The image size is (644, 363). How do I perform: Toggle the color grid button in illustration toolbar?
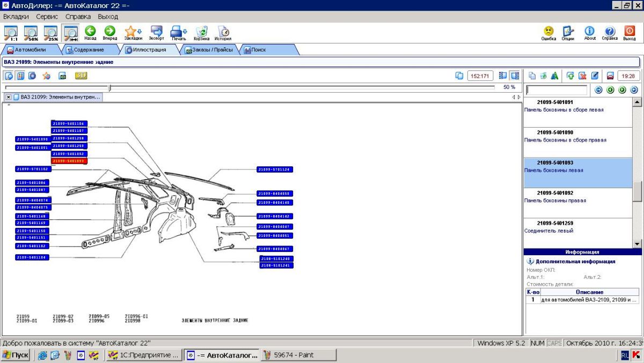click(20, 76)
